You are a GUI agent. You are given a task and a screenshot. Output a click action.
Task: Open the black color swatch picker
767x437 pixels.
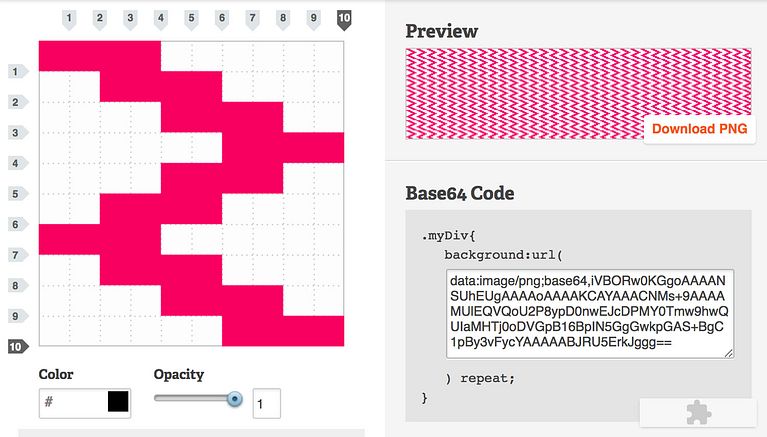point(118,402)
